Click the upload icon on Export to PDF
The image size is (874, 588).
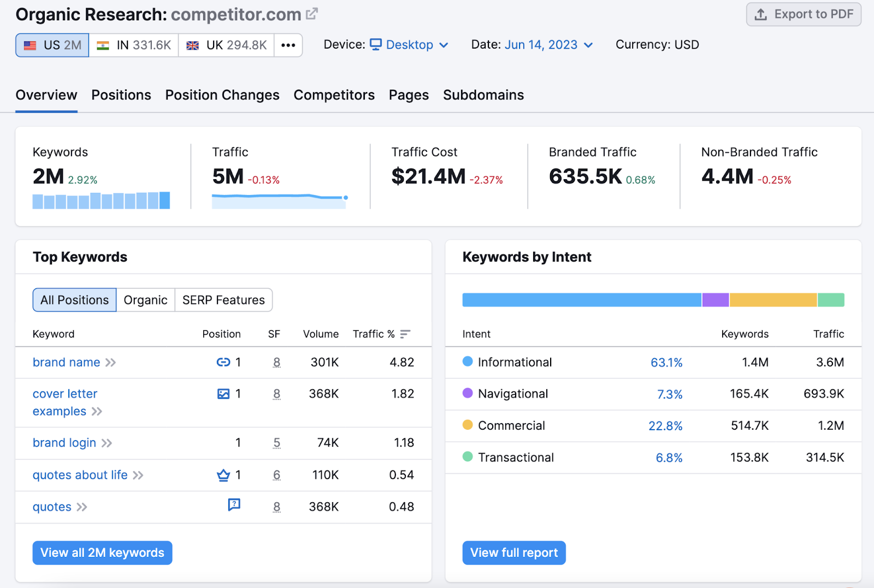tap(760, 15)
